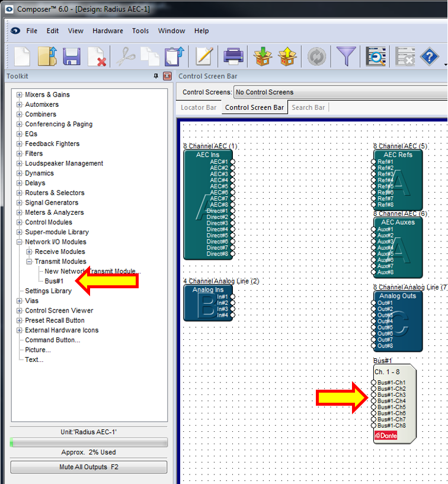
Task: Select the Command Button... tree item
Action: point(52,340)
